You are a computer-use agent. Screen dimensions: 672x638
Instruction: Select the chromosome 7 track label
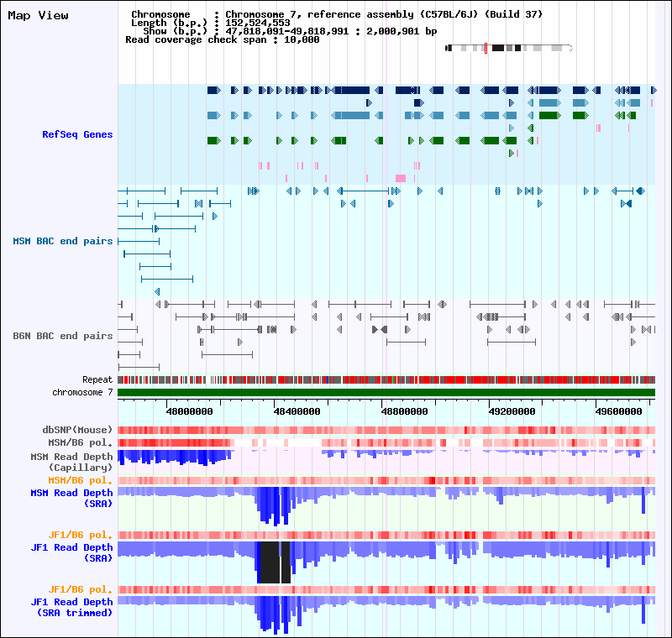[82, 392]
